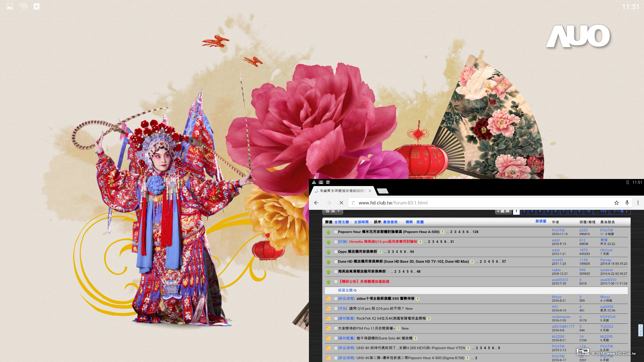The image size is (644, 362).
Task: Bookmark page with star icon
Action: click(x=616, y=203)
